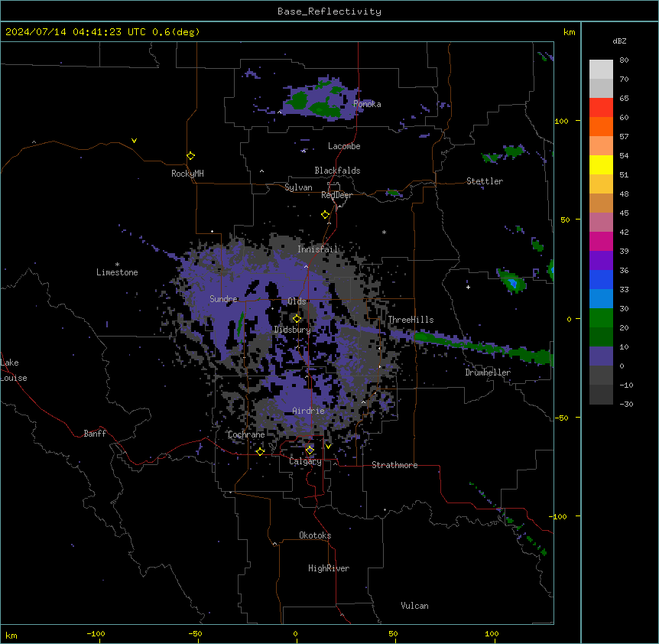
Task: Click the Cochrane label
Action: 246,434
